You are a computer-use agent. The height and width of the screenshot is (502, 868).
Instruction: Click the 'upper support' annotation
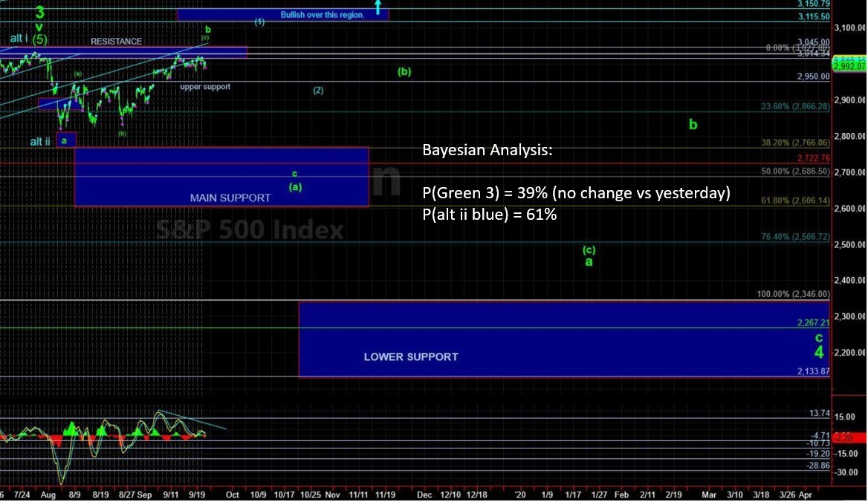tap(205, 87)
